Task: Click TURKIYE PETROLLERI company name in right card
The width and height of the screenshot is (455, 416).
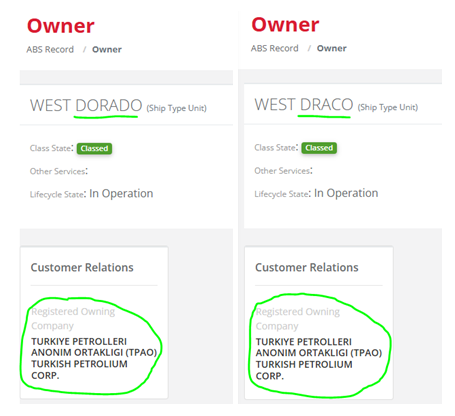Action: click(x=319, y=359)
